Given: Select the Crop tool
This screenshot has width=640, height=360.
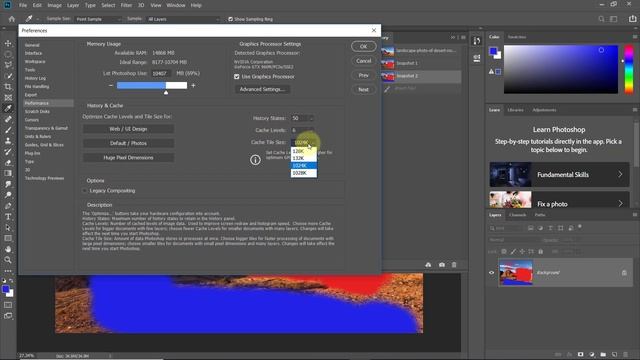Looking at the screenshot, I should 8,87.
